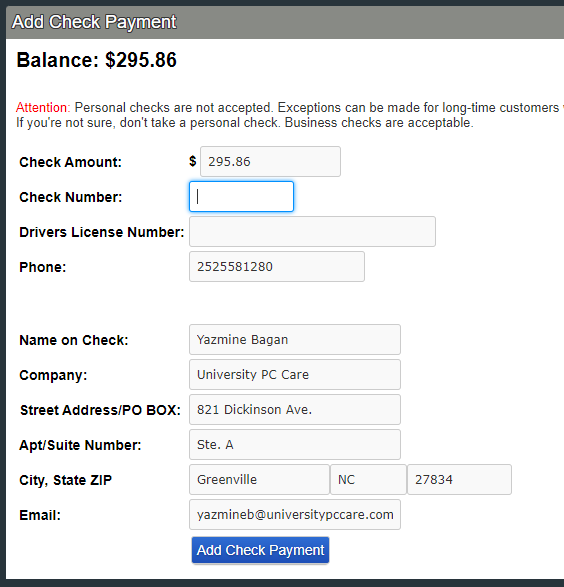Select the Street Address/PO BOX field

coord(295,410)
